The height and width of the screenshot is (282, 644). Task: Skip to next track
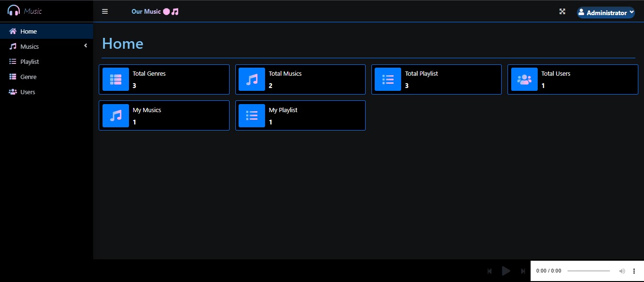tap(523, 271)
